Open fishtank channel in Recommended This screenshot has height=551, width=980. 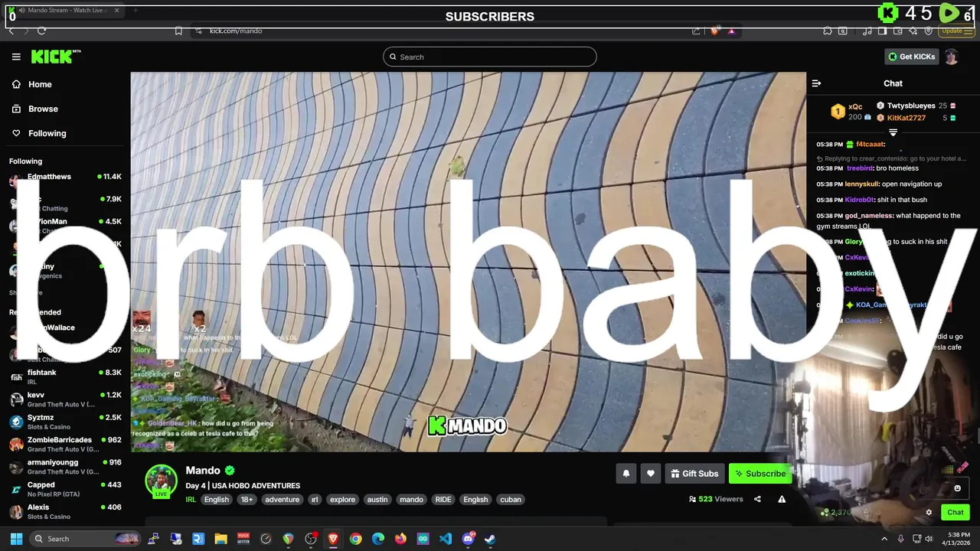[65, 377]
